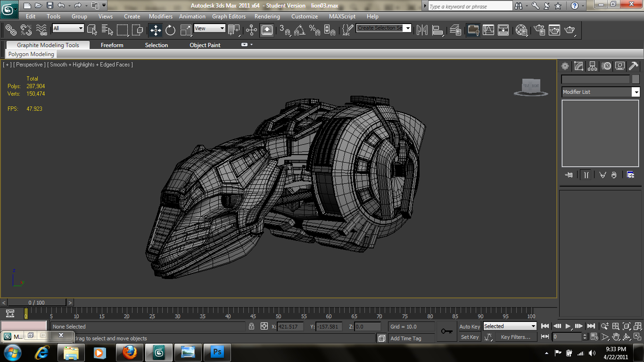The image size is (644, 362).
Task: Open the Material Editor
Action: click(x=522, y=30)
